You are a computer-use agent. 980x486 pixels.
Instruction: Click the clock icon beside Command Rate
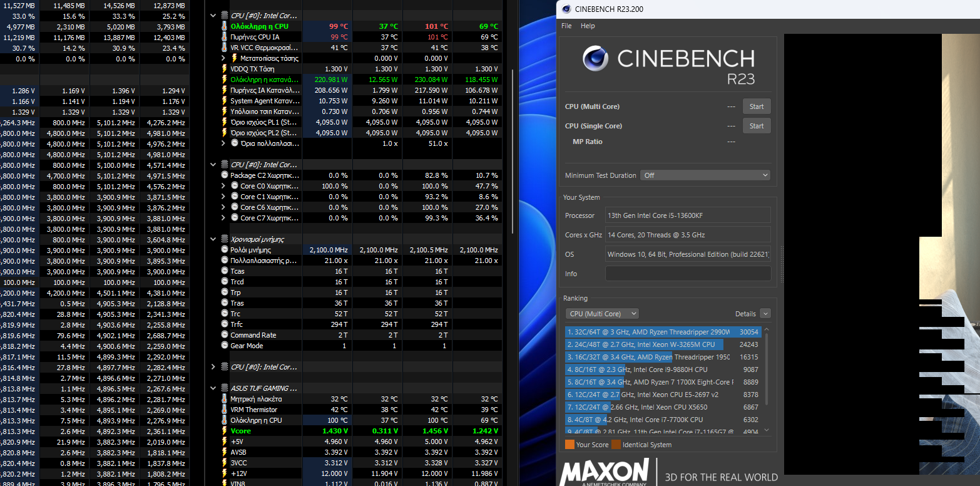(225, 335)
